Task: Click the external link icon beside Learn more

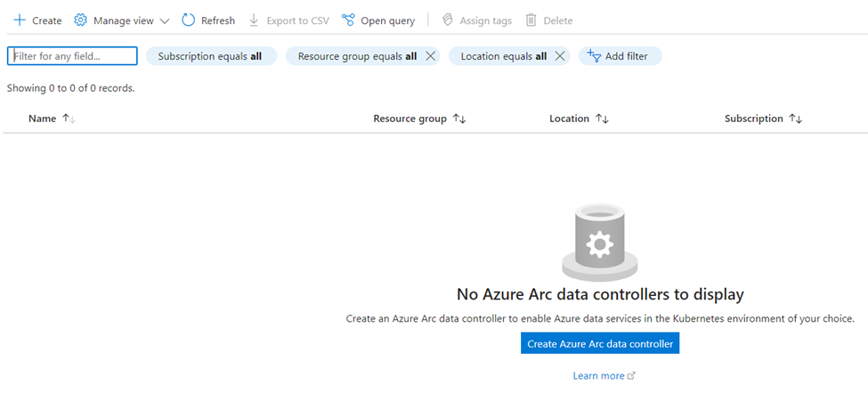Action: 631,376
